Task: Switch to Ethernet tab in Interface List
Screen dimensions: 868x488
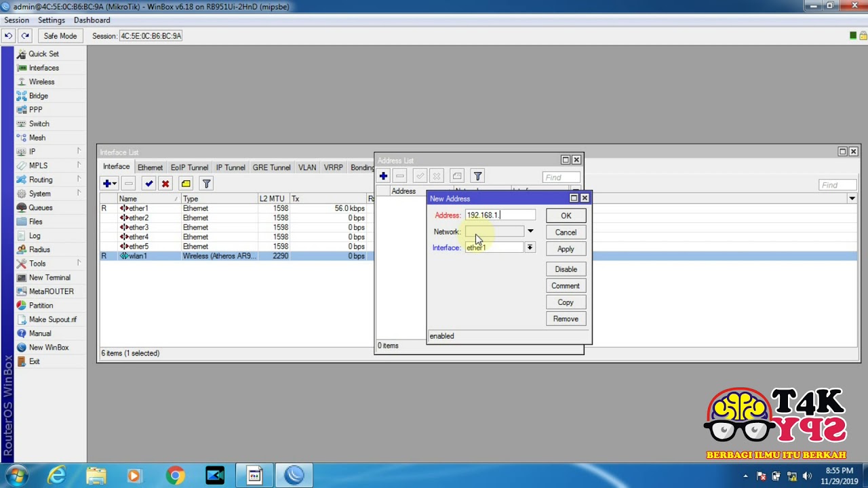Action: coord(150,167)
